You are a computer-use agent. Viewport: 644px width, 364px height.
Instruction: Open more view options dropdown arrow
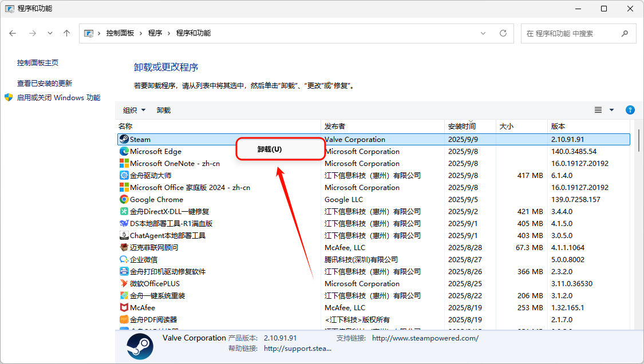click(x=611, y=110)
